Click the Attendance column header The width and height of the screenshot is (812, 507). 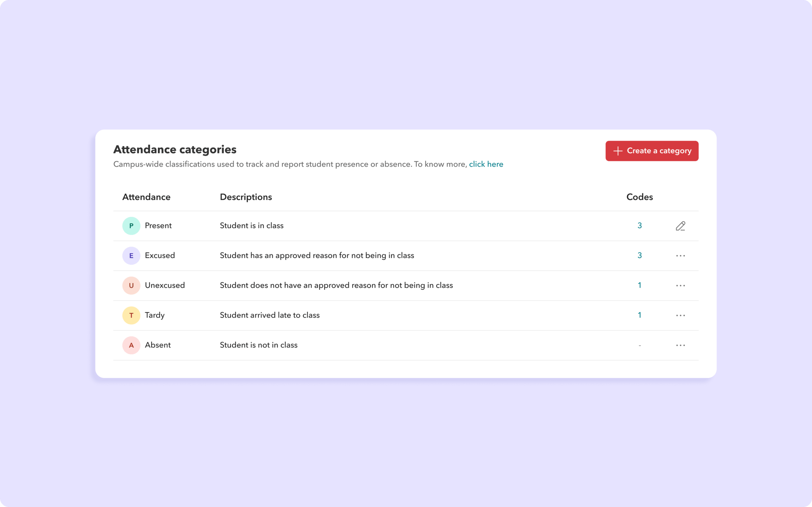[x=146, y=197]
